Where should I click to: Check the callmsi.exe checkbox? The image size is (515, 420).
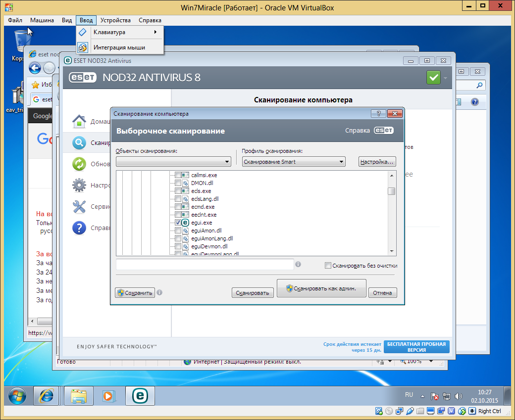click(x=178, y=175)
